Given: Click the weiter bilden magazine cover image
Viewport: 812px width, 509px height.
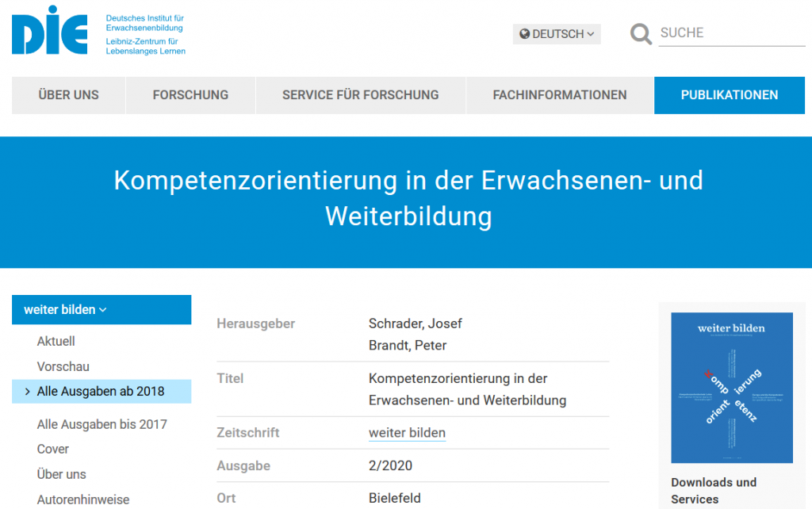Looking at the screenshot, I should click(x=731, y=388).
